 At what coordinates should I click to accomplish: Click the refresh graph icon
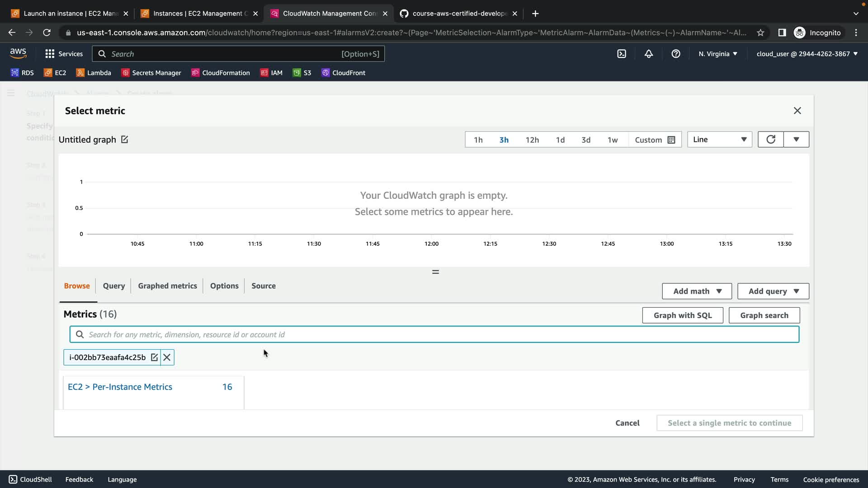point(771,140)
